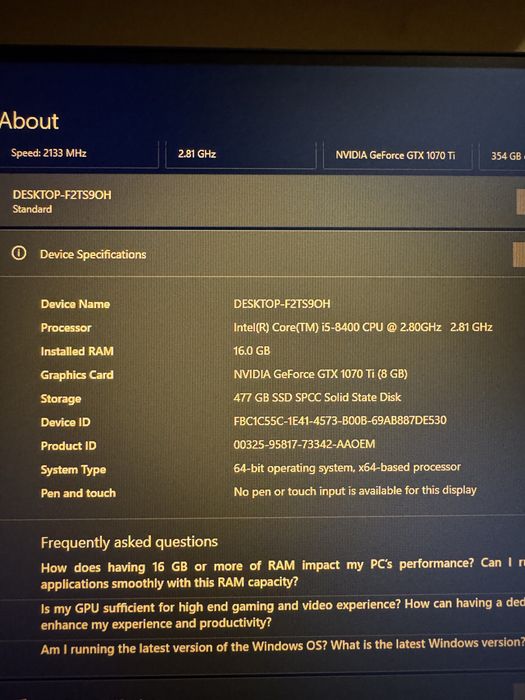Collapse the Device Specifications section
The image size is (525, 700).
[x=519, y=255]
